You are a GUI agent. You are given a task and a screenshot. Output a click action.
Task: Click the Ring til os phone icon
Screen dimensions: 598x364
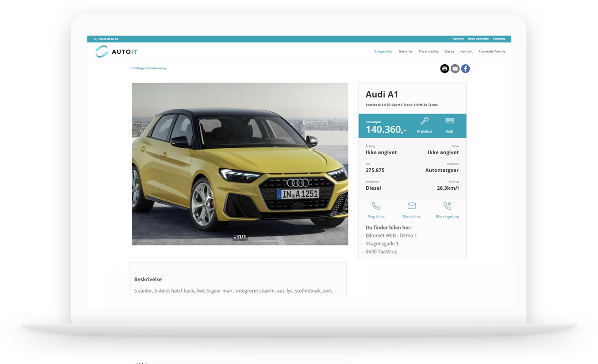coord(376,206)
